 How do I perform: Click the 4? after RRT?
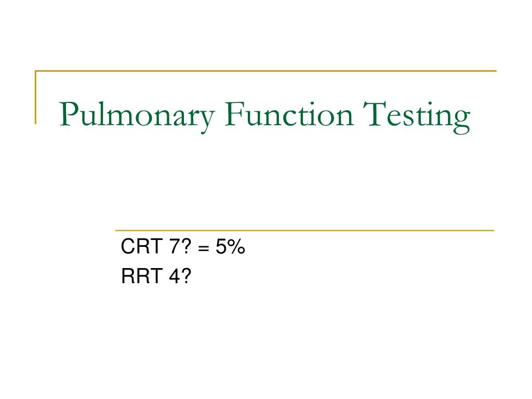(180, 275)
